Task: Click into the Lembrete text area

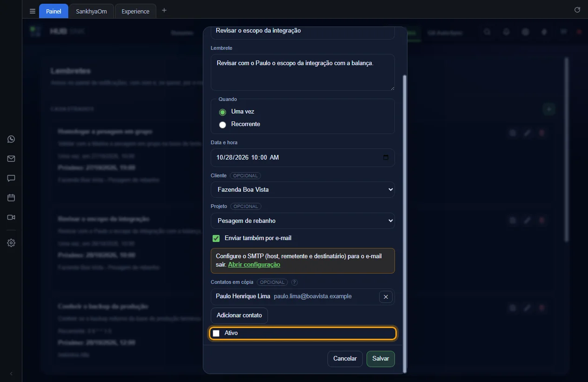Action: point(303,72)
